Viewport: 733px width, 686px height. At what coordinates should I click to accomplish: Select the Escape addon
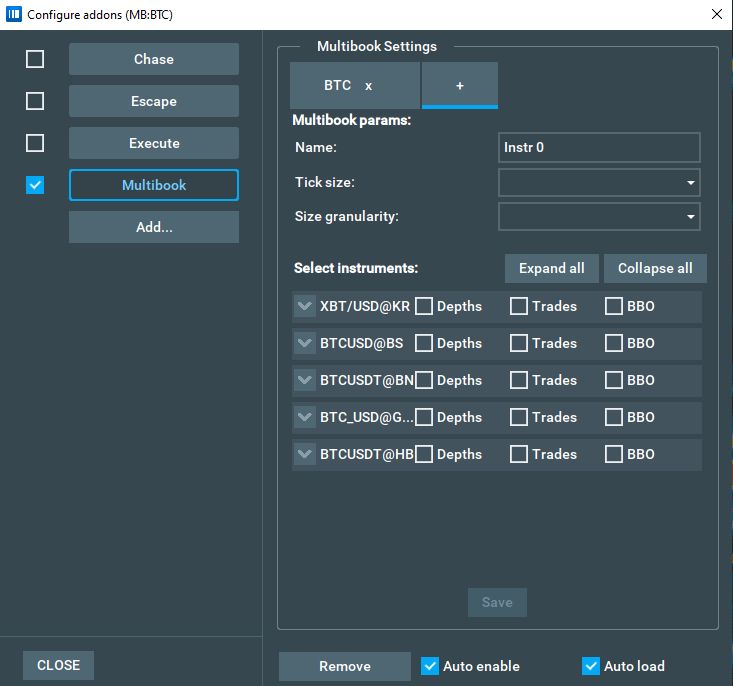(154, 101)
